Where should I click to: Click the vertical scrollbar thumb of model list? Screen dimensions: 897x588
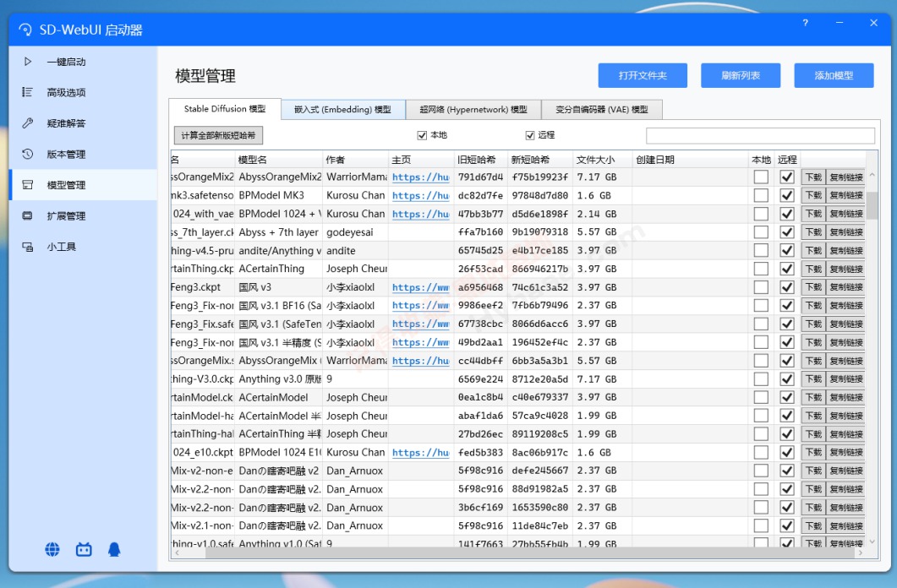(872, 205)
